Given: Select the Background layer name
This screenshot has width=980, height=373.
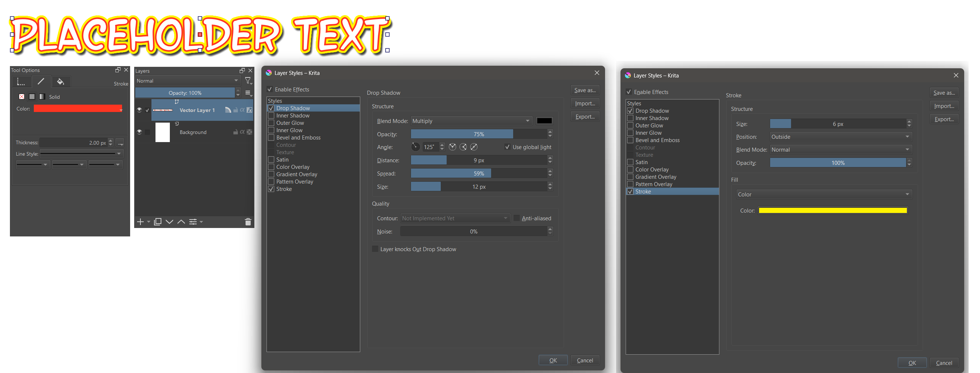Looking at the screenshot, I should coord(193,132).
